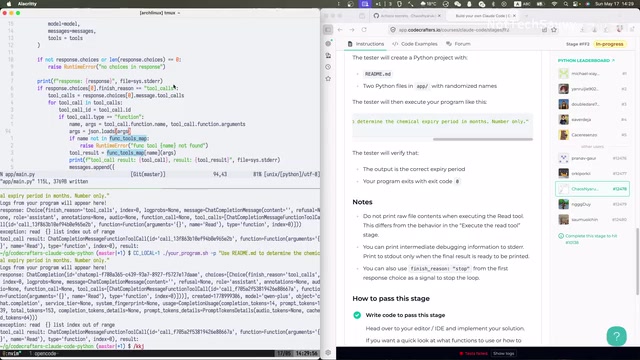Open the Apple menu
Viewport: 640px width, 360px height.
point(9,4)
